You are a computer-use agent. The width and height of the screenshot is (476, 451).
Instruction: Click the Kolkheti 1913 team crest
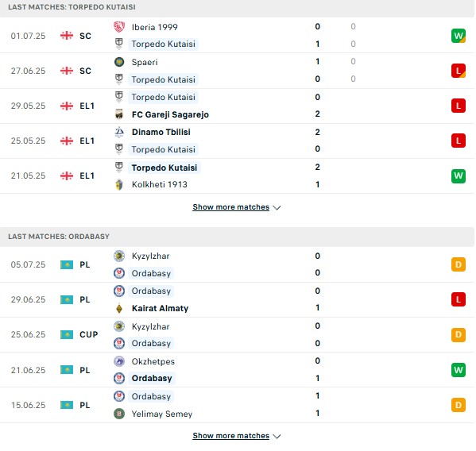coord(119,184)
